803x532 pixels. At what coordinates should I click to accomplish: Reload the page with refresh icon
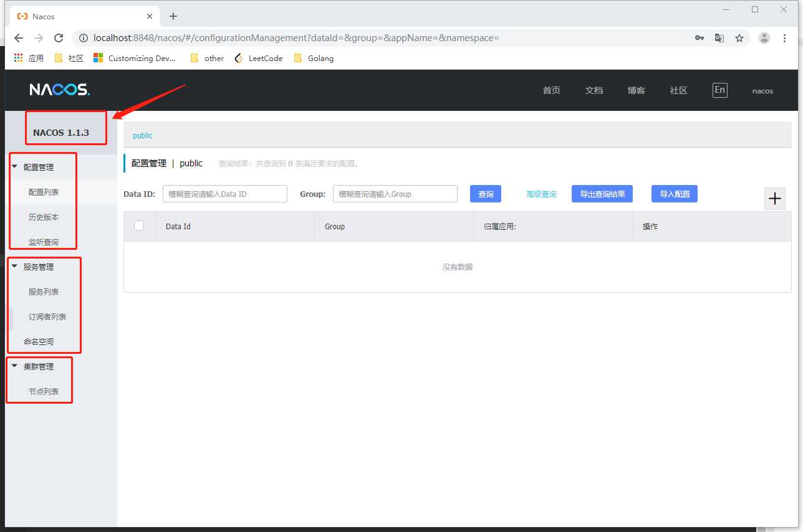59,38
